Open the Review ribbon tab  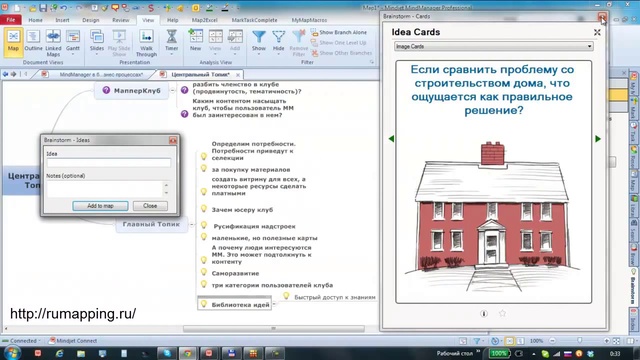(x=120, y=20)
